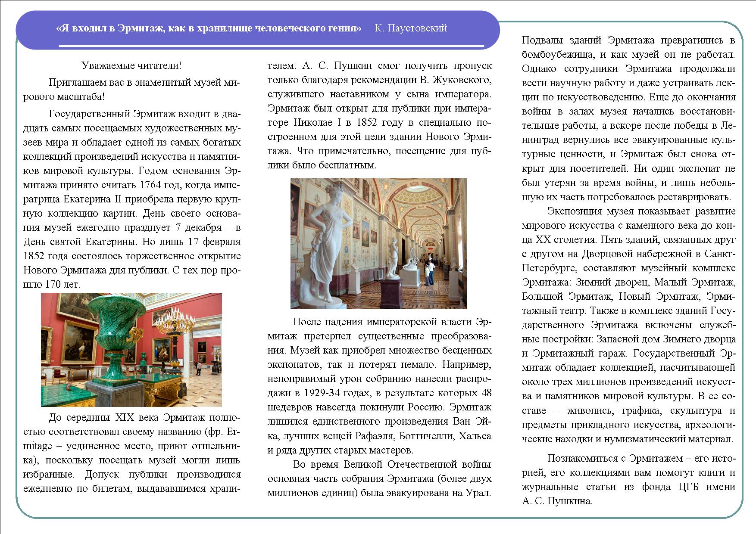
Task: Click the line starting 'Подвалы зданий Эрмитажа'
Action: (x=628, y=40)
